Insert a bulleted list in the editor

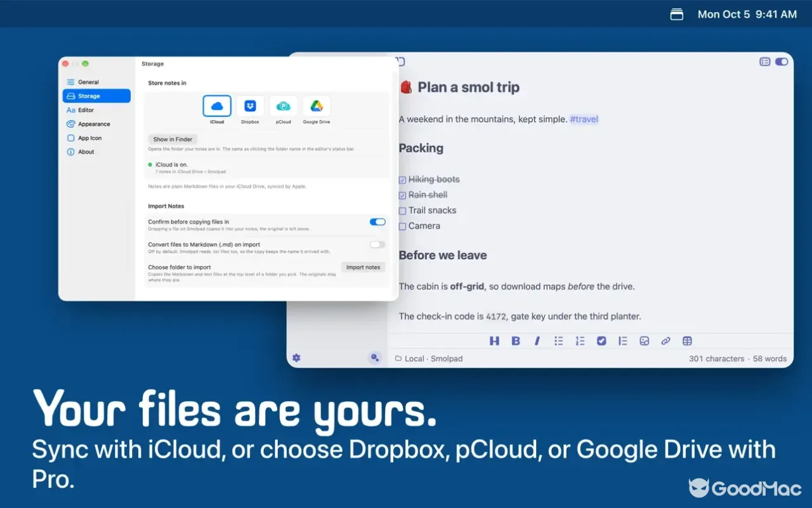(558, 341)
